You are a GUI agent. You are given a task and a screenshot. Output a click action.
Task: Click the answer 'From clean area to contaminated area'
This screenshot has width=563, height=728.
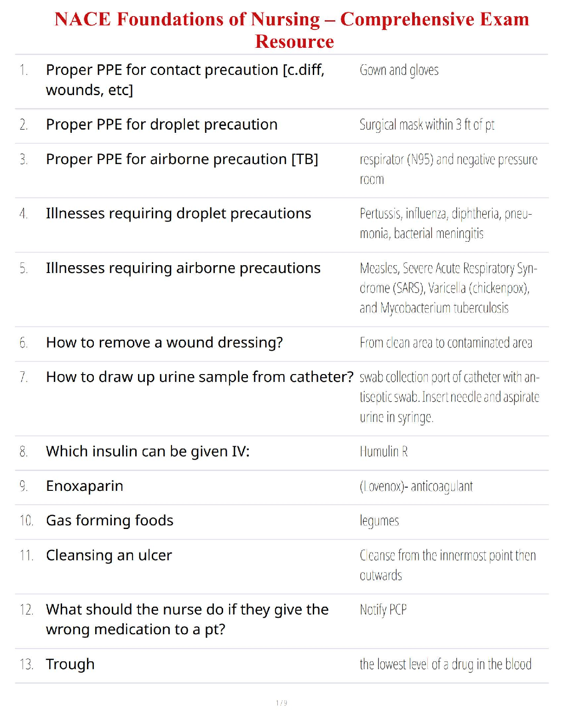[x=446, y=343]
